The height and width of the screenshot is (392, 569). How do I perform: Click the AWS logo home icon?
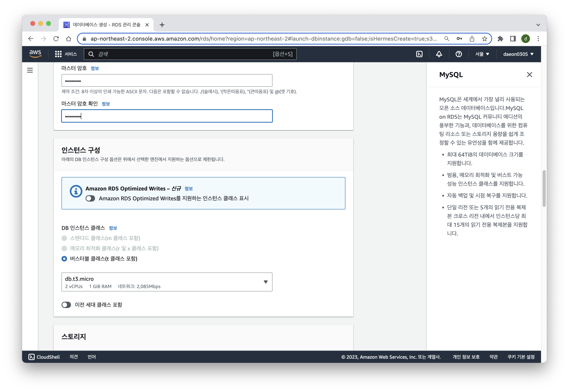click(35, 54)
